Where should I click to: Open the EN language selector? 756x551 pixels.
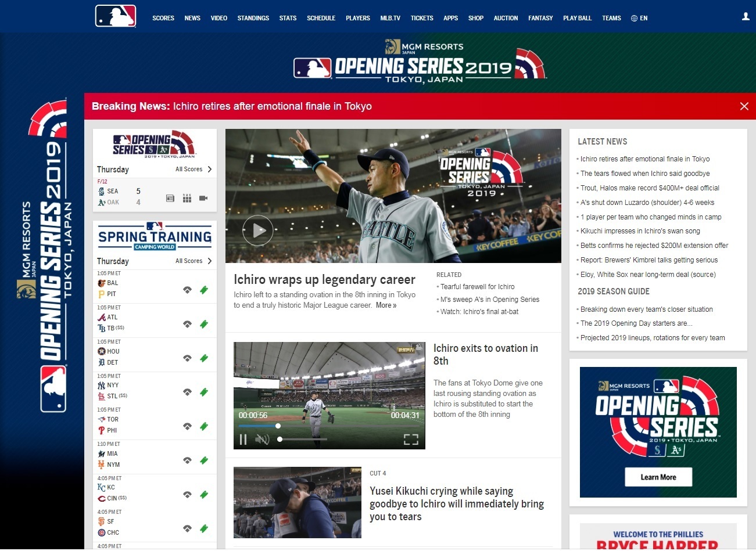639,19
